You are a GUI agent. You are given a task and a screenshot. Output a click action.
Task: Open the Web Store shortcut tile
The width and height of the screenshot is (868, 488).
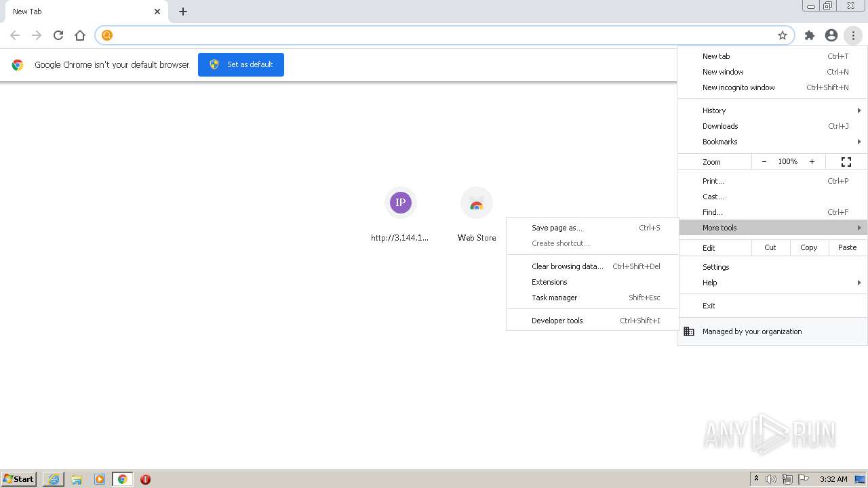click(x=477, y=215)
